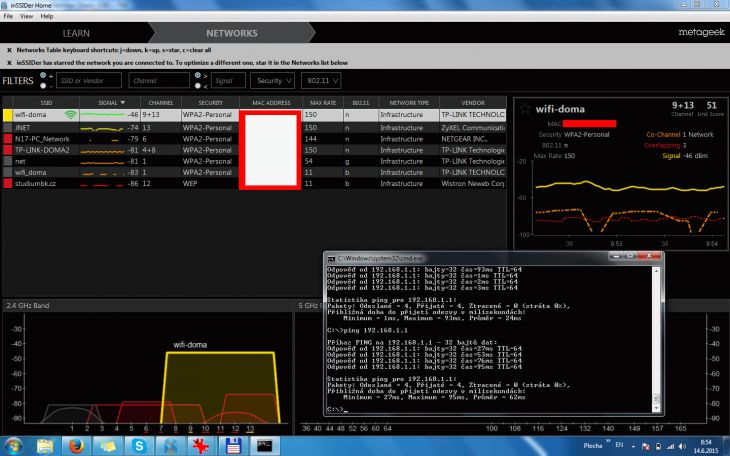
Task: Sort table by SSID column header
Action: pos(46,102)
